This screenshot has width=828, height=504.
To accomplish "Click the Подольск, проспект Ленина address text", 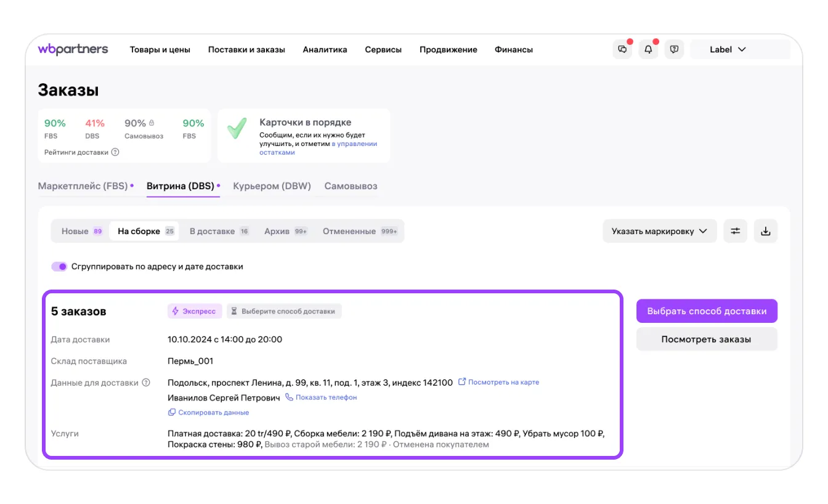I will [x=310, y=383].
